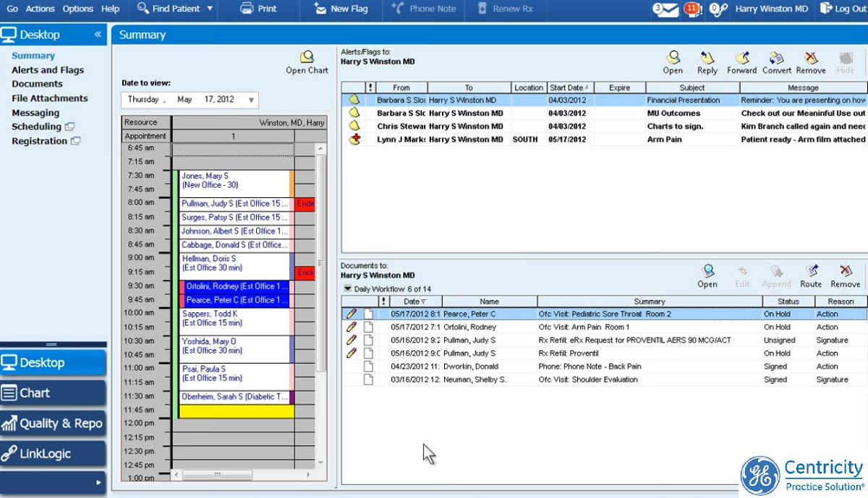
Task: Open the selected alert with Open icon
Action: click(673, 62)
